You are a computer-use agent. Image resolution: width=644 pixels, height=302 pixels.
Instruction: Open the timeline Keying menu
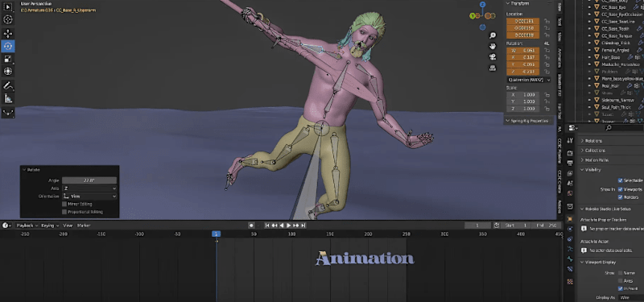pos(50,225)
